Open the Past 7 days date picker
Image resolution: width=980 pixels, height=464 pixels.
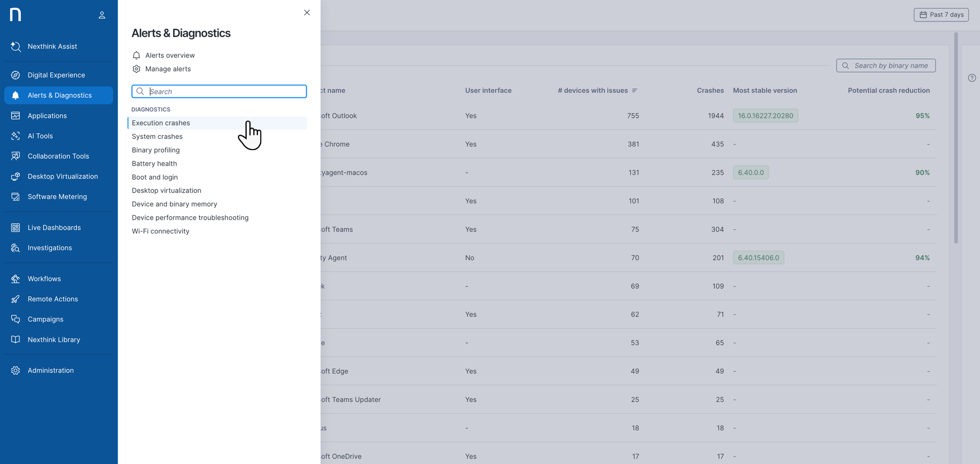941,15
